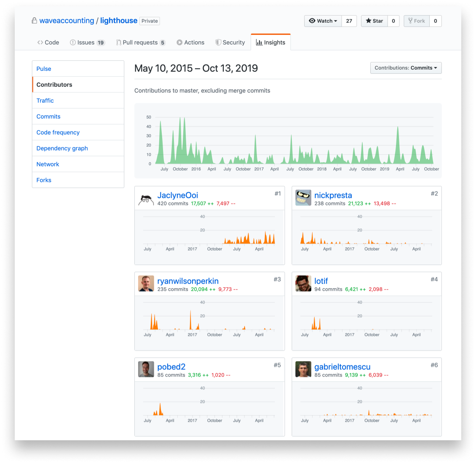Switch to the Actions tab
The height and width of the screenshot is (464, 476).
(190, 43)
